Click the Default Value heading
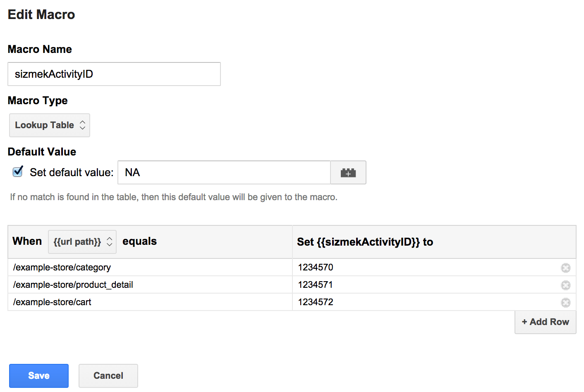 coord(42,152)
